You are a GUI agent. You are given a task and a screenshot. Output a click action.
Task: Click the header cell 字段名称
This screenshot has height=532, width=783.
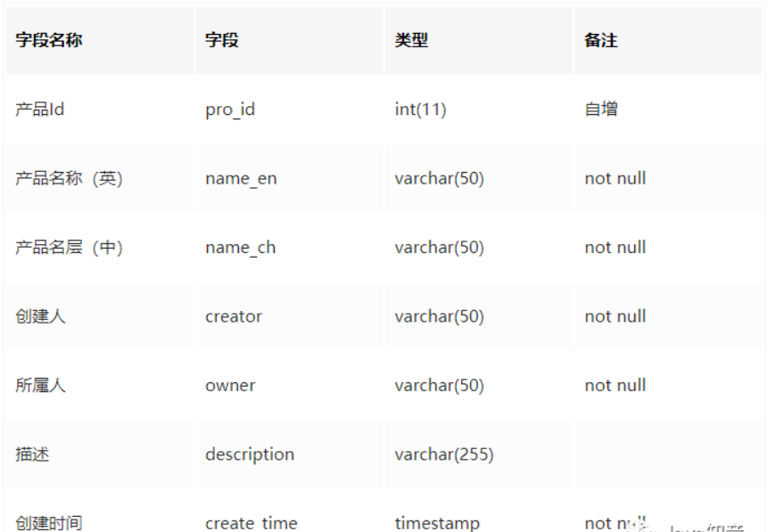pyautogui.click(x=99, y=40)
